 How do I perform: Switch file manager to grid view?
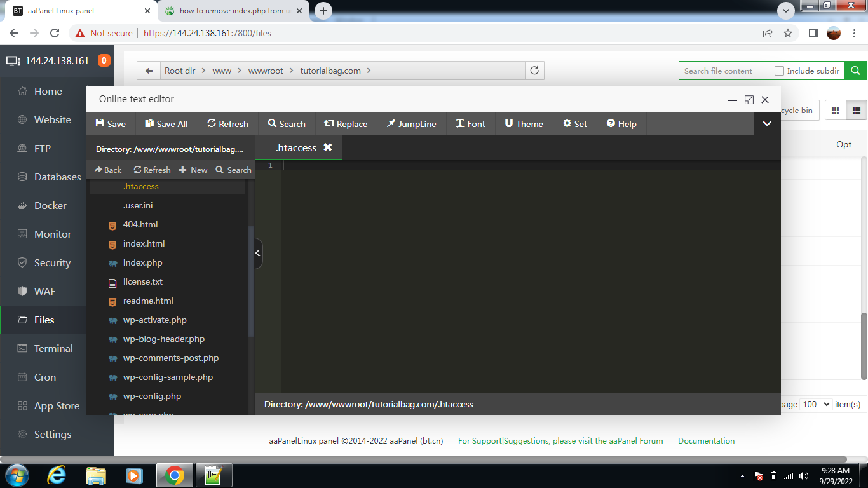pos(836,110)
